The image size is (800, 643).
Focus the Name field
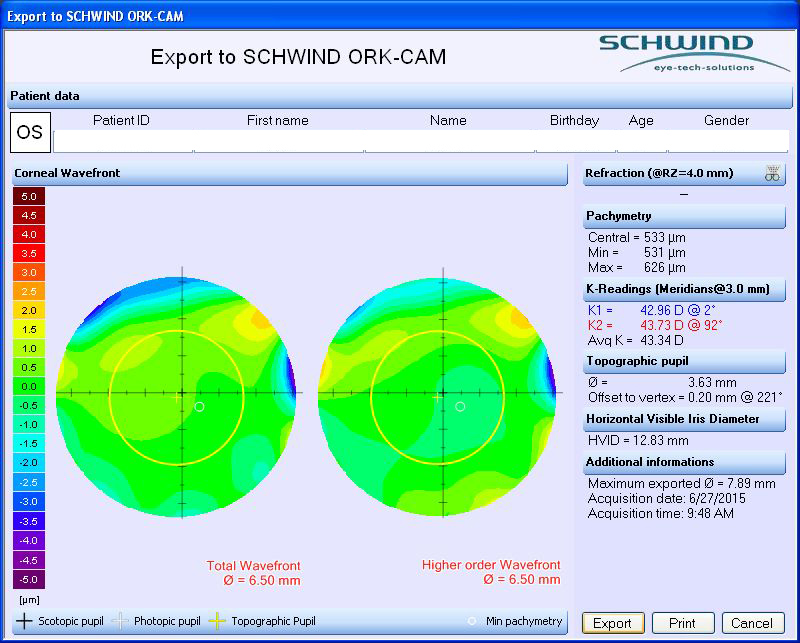pos(449,141)
